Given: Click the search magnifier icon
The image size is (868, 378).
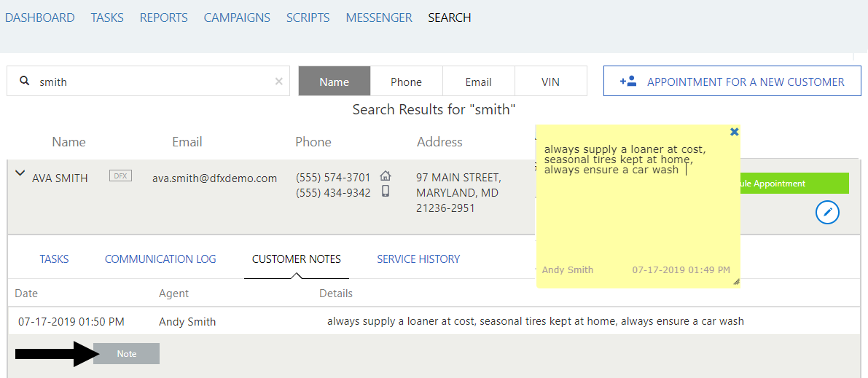Looking at the screenshot, I should (x=25, y=82).
